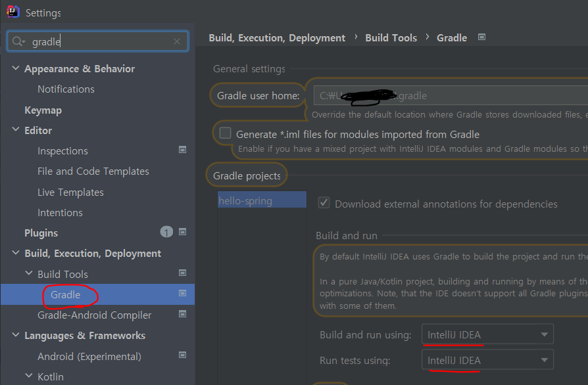Click the project-settings icon on Plugins row
This screenshot has width=588, height=385.
(183, 232)
